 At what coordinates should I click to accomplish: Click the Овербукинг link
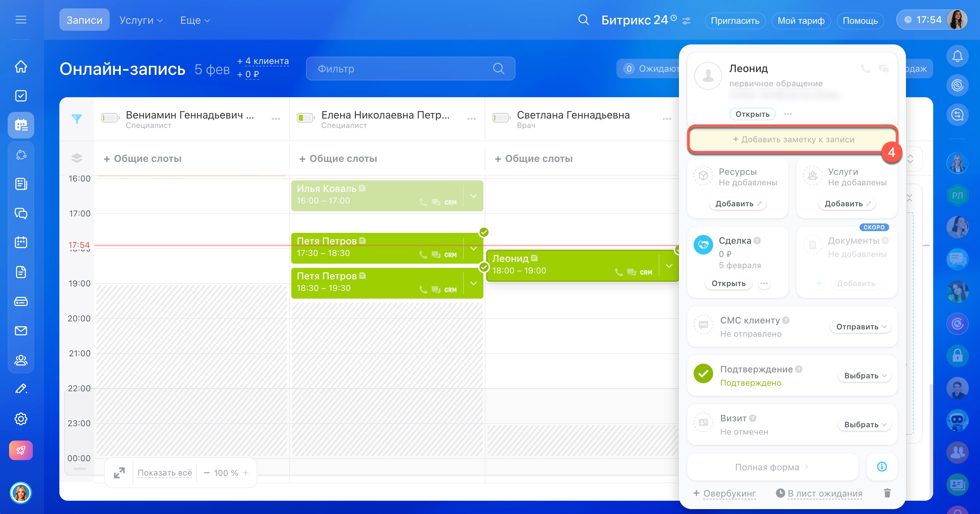(729, 493)
